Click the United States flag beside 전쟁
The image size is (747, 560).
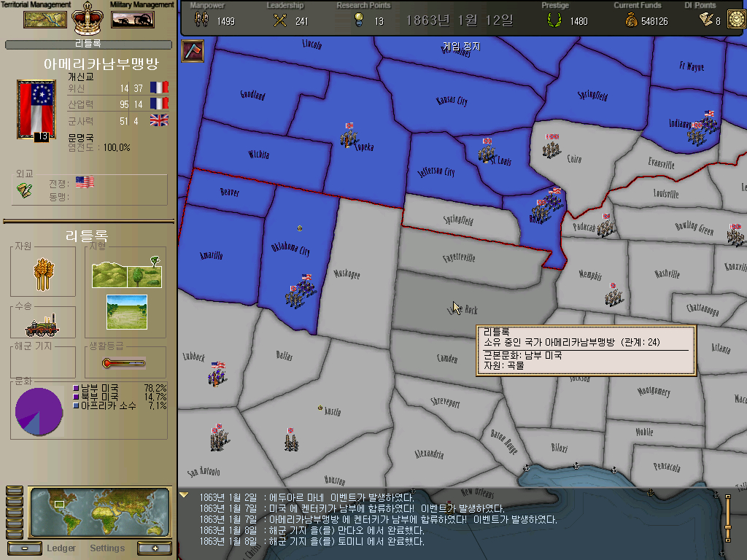click(x=85, y=182)
